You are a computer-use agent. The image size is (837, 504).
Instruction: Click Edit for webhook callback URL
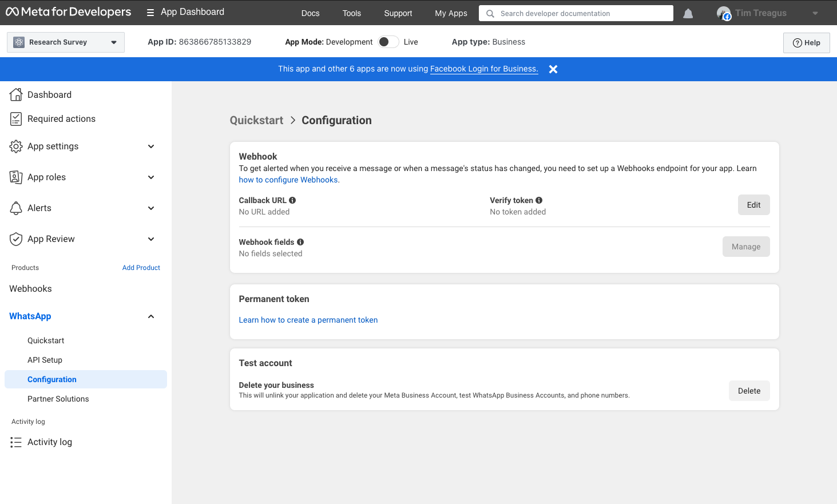click(x=753, y=205)
